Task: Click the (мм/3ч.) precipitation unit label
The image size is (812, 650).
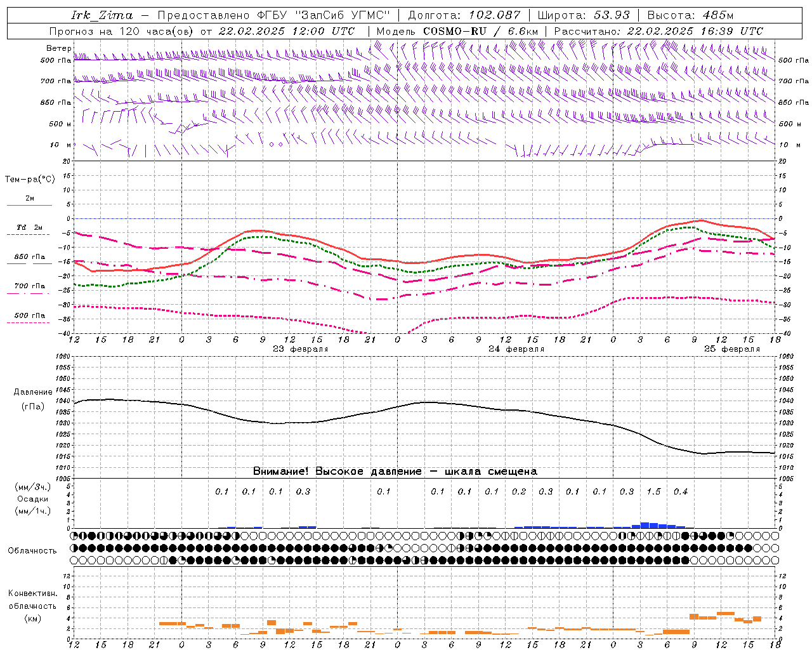Action: point(33,487)
